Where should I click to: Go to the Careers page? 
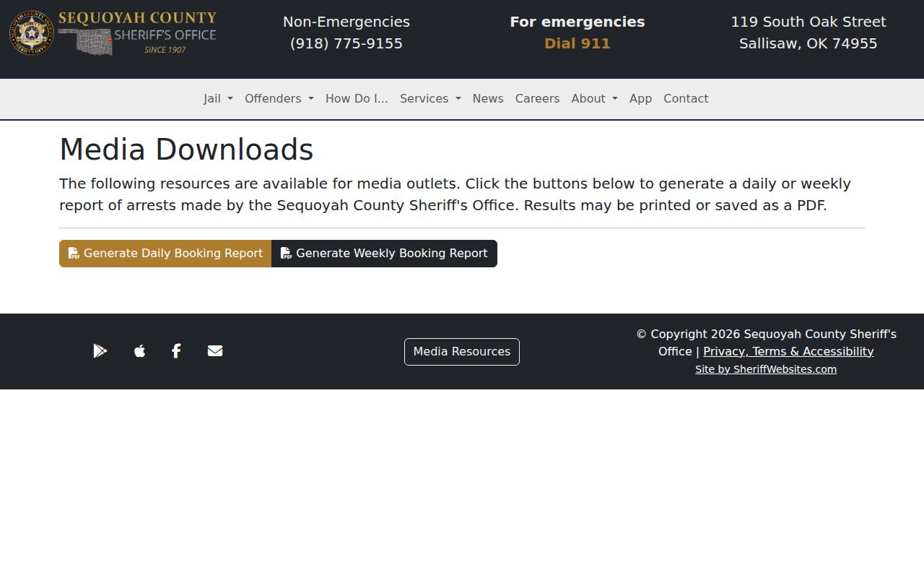pos(537,99)
